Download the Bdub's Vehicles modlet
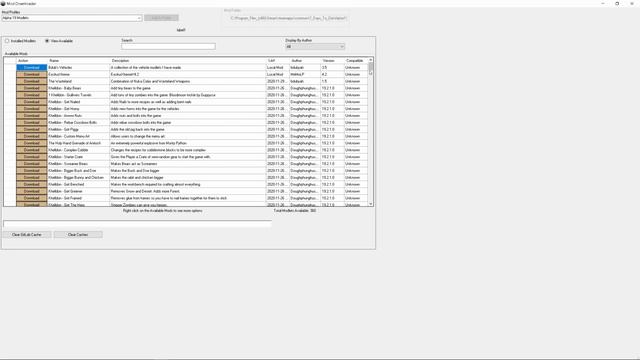The width and height of the screenshot is (640, 360). pyautogui.click(x=32, y=67)
